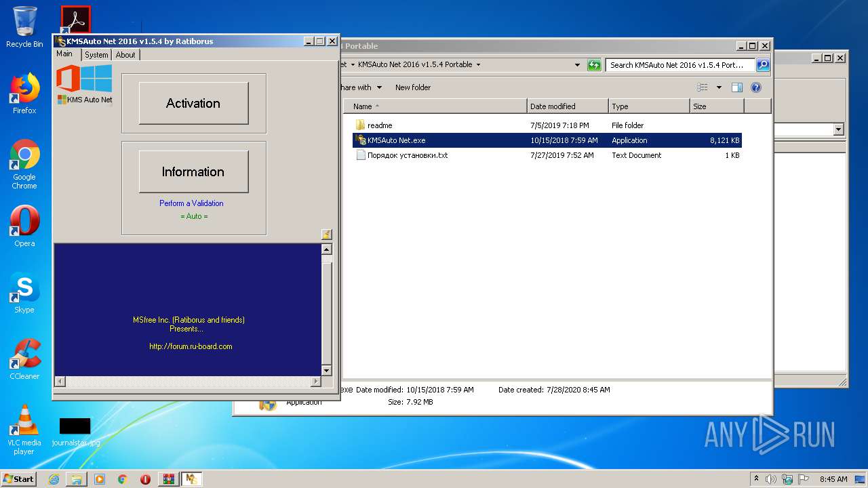868x488 pixels.
Task: Open the Adobe Acrobat desktop shortcut
Action: coord(75,20)
